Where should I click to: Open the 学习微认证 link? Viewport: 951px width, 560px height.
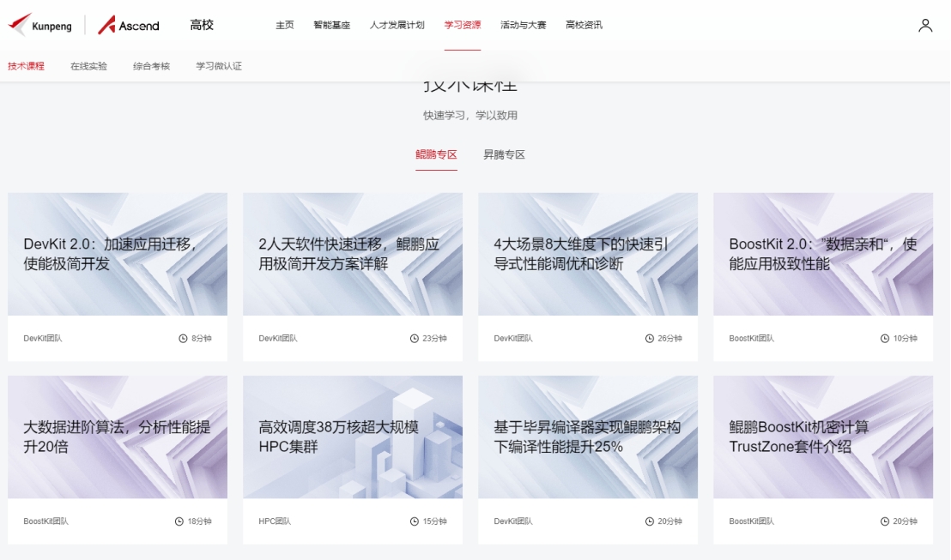[x=219, y=66]
